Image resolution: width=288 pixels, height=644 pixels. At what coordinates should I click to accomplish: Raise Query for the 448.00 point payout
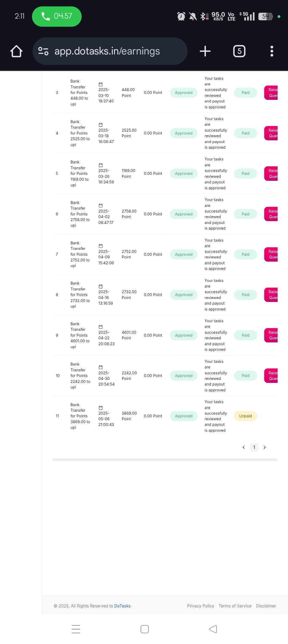[x=271, y=93]
